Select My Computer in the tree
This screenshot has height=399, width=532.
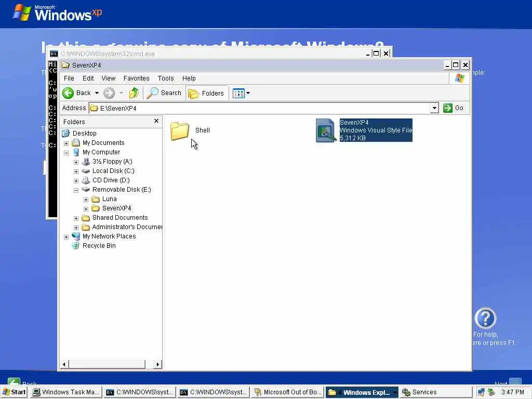click(x=101, y=152)
